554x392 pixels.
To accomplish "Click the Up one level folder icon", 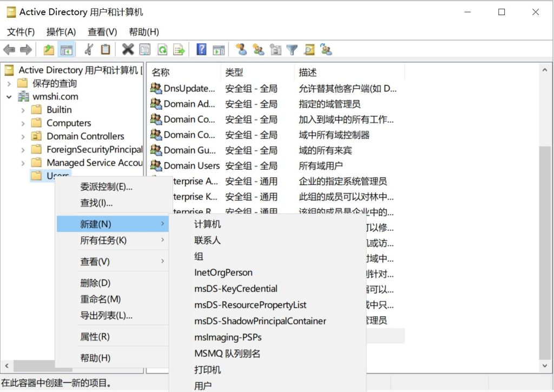I will 49,50.
